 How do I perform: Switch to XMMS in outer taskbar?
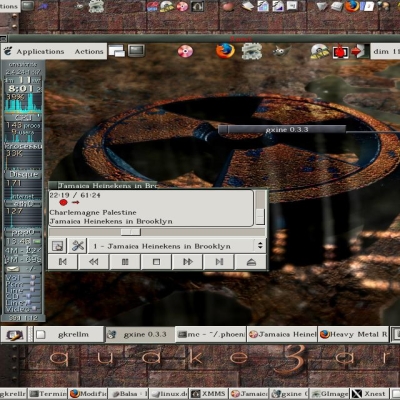[x=209, y=394]
